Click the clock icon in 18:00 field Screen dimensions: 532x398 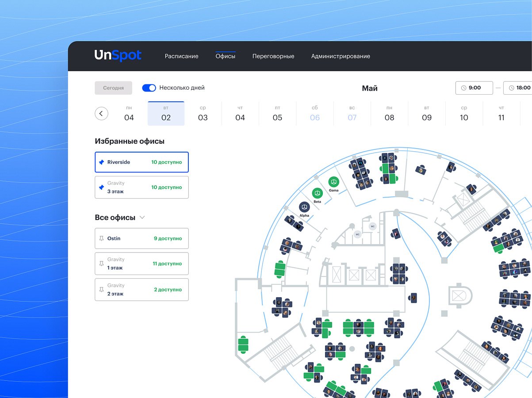pyautogui.click(x=512, y=88)
